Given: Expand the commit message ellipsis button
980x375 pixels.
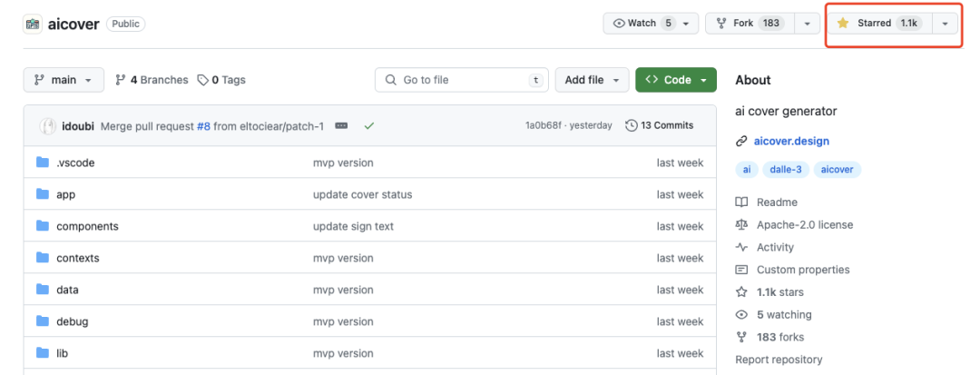Looking at the screenshot, I should (x=341, y=125).
